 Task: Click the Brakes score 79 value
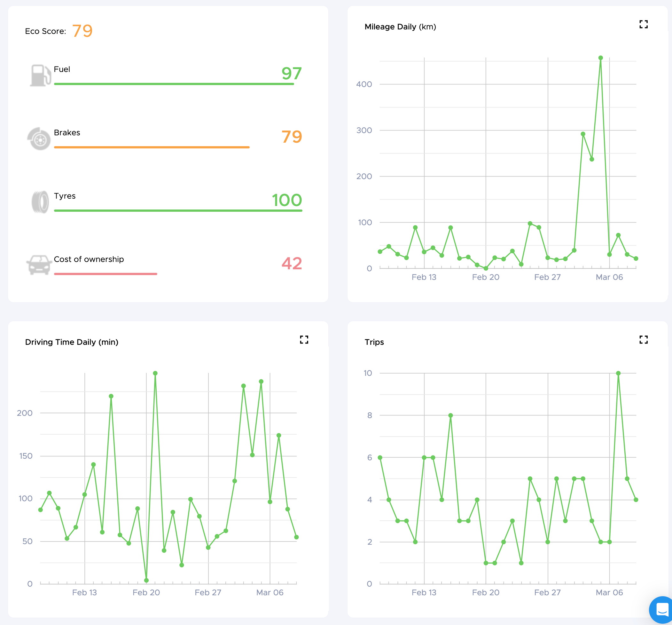pyautogui.click(x=291, y=137)
